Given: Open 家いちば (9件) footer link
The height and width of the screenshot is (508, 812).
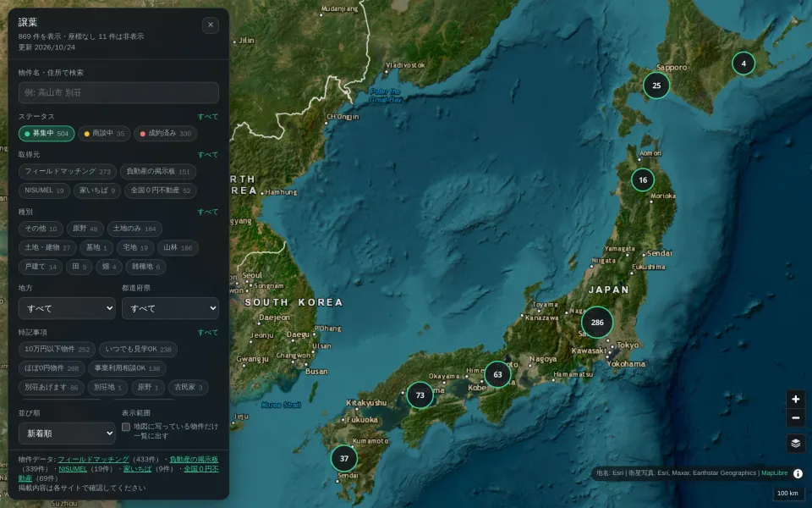Looking at the screenshot, I should [137, 469].
